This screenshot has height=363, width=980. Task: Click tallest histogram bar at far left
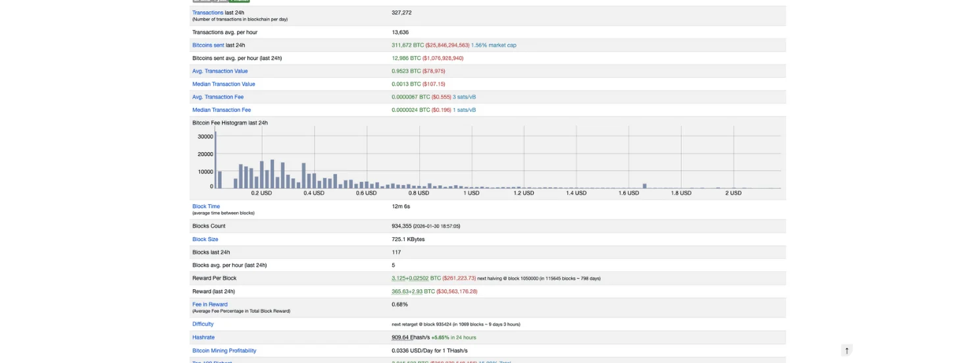click(x=215, y=160)
